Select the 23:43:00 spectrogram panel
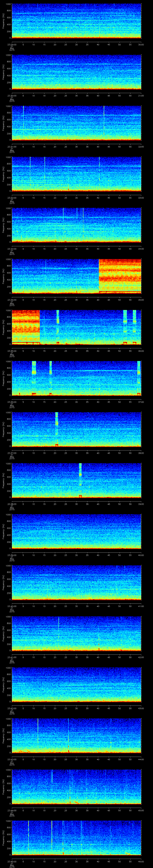This screenshot has height=868, width=153. point(76,736)
